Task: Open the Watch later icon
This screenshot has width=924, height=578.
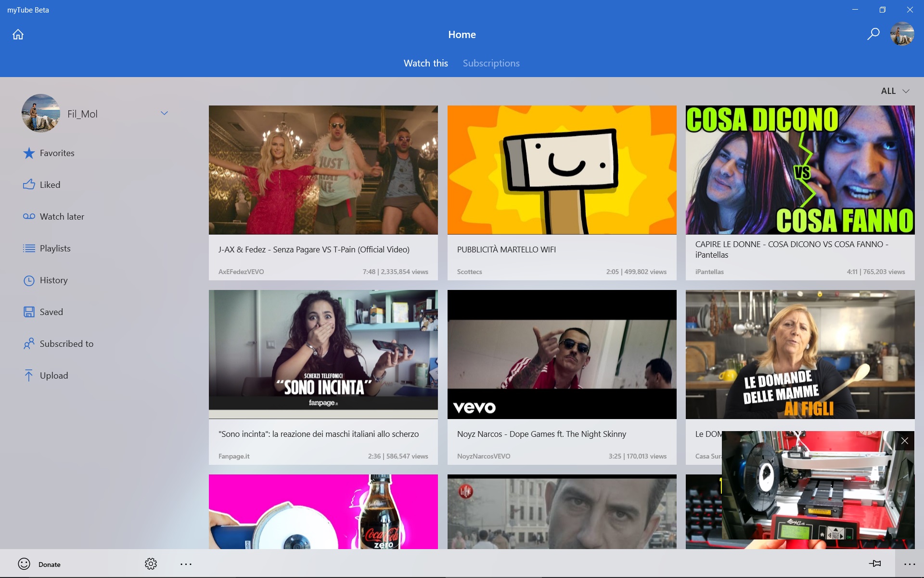Action: [x=29, y=216]
